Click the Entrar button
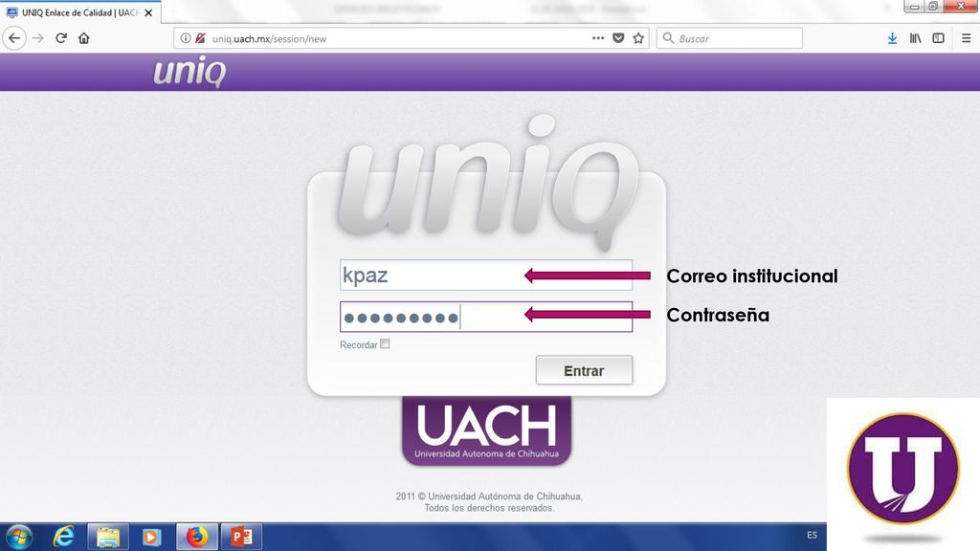The image size is (980, 551). point(584,370)
